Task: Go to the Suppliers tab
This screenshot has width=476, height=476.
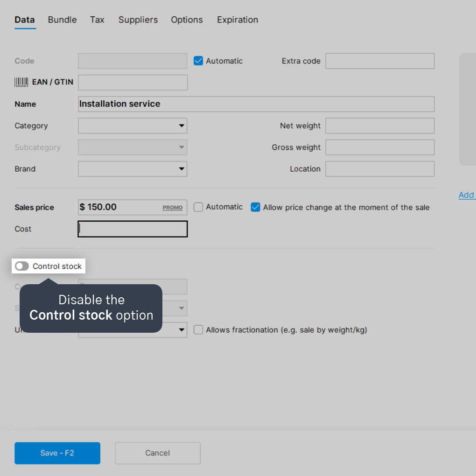Action: (x=138, y=20)
